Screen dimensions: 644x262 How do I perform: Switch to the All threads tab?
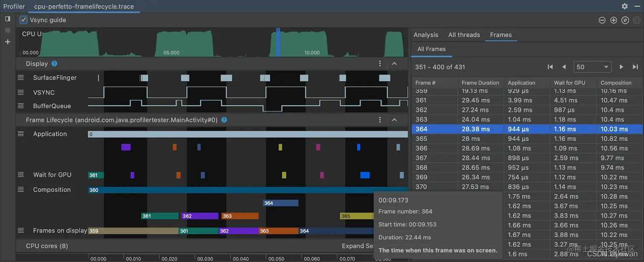tap(464, 35)
